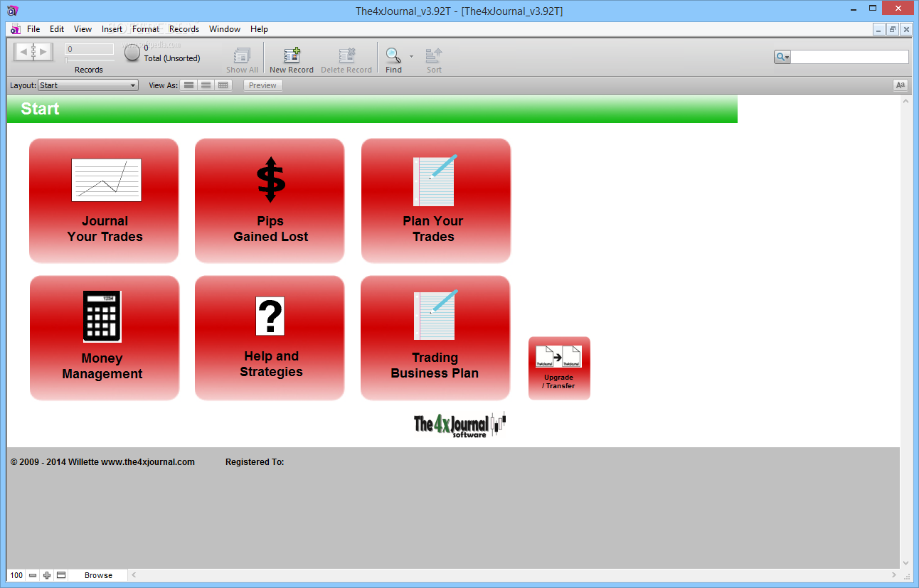Minimize the inner document window
This screenshot has width=919, height=588.
(x=880, y=29)
